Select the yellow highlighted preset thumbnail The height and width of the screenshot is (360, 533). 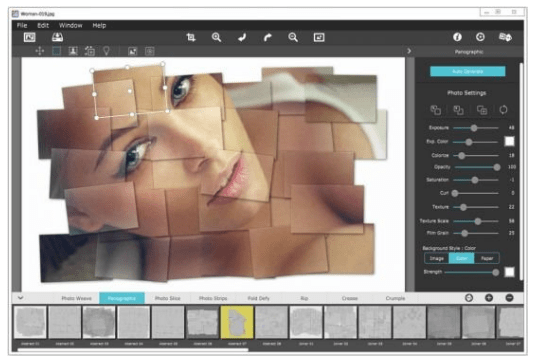(x=237, y=322)
